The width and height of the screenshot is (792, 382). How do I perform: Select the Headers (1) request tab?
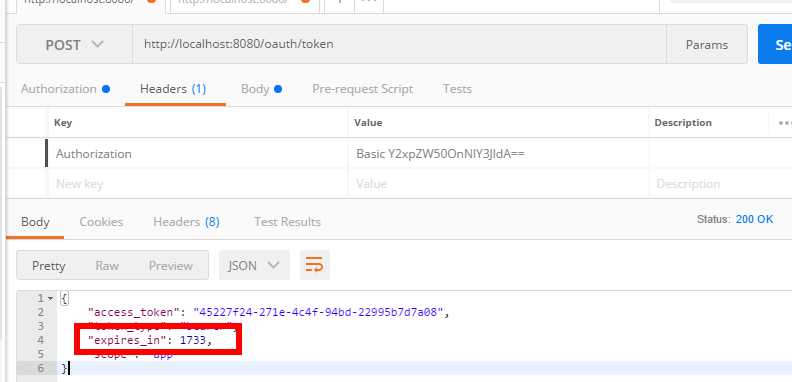click(173, 89)
